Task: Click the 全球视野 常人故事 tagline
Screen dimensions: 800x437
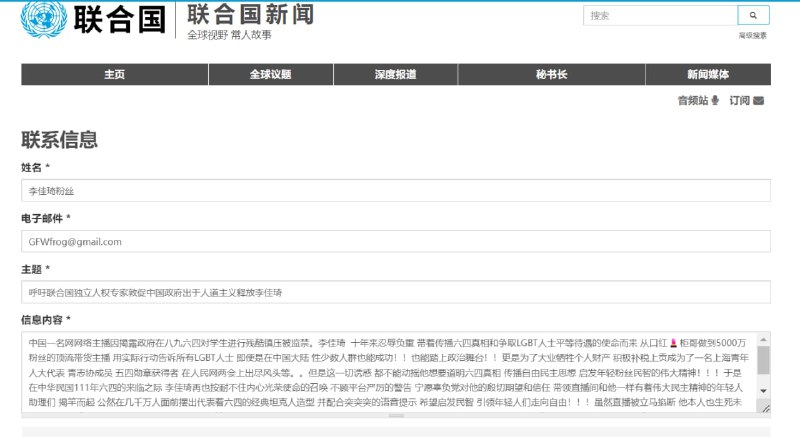Action: click(229, 35)
